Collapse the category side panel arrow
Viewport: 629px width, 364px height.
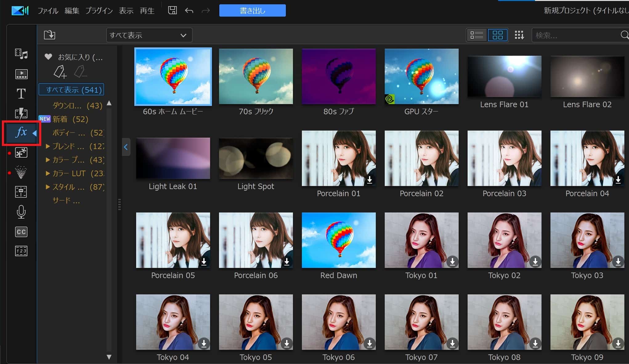(x=126, y=147)
